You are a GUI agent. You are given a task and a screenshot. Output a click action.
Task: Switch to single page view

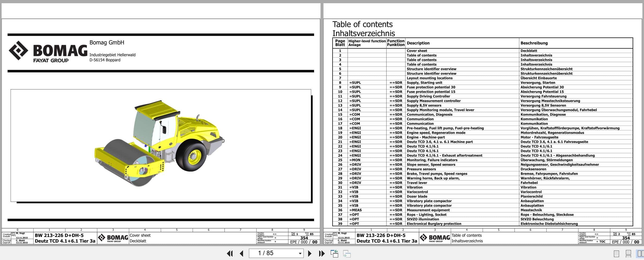(616, 253)
